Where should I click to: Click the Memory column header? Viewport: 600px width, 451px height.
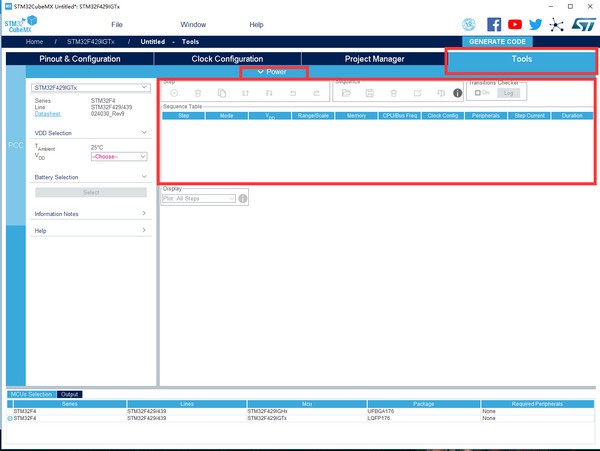coord(356,116)
